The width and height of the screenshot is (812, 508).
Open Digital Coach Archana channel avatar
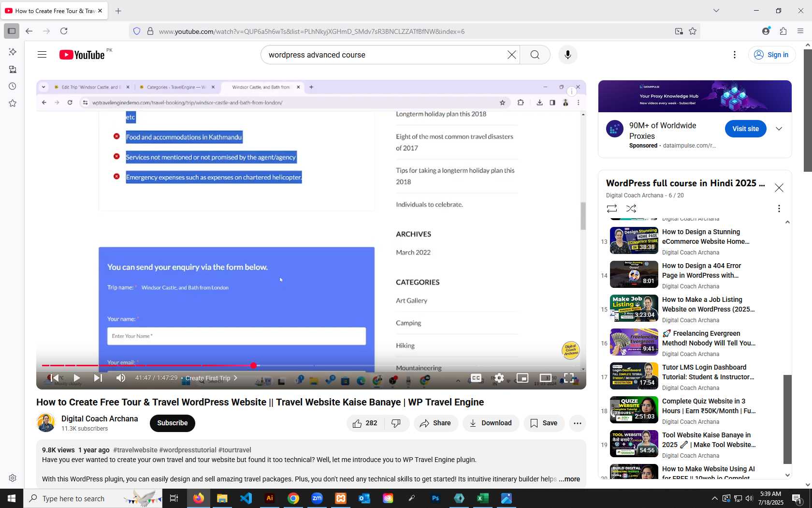(x=46, y=423)
